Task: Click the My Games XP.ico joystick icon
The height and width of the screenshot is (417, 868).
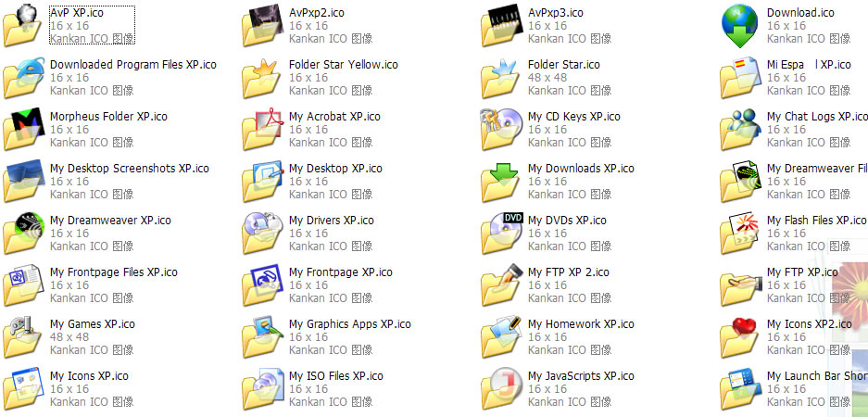Action: (23, 336)
